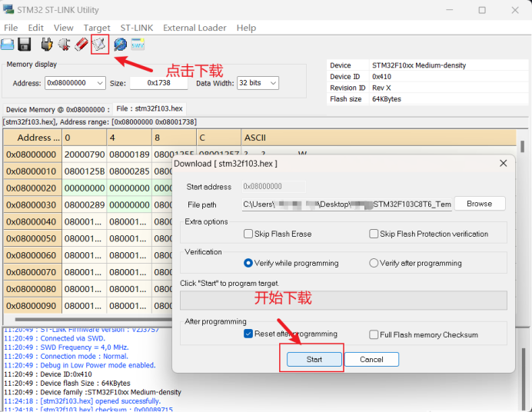The width and height of the screenshot is (532, 412).
Task: Open the ST website globe icon
Action: point(121,45)
